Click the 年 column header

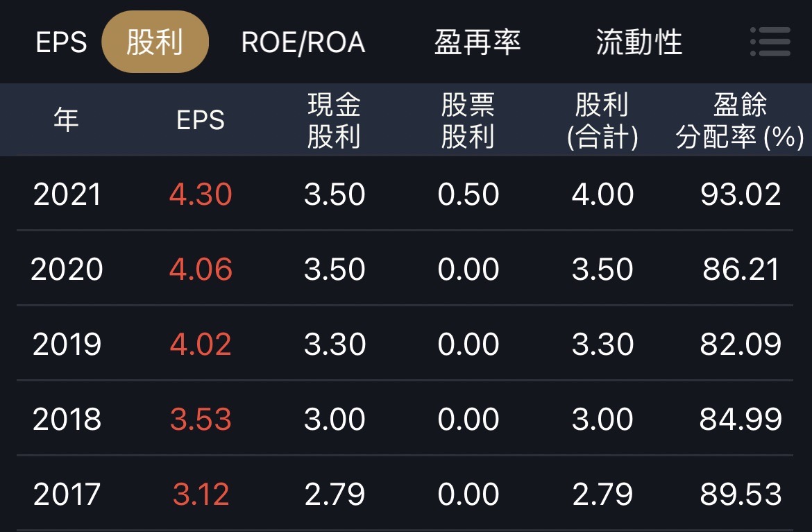tap(67, 119)
